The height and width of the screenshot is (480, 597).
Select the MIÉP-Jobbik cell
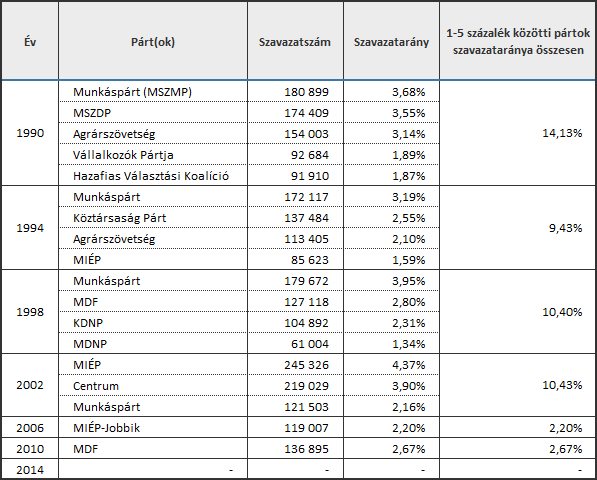pyautogui.click(x=153, y=427)
